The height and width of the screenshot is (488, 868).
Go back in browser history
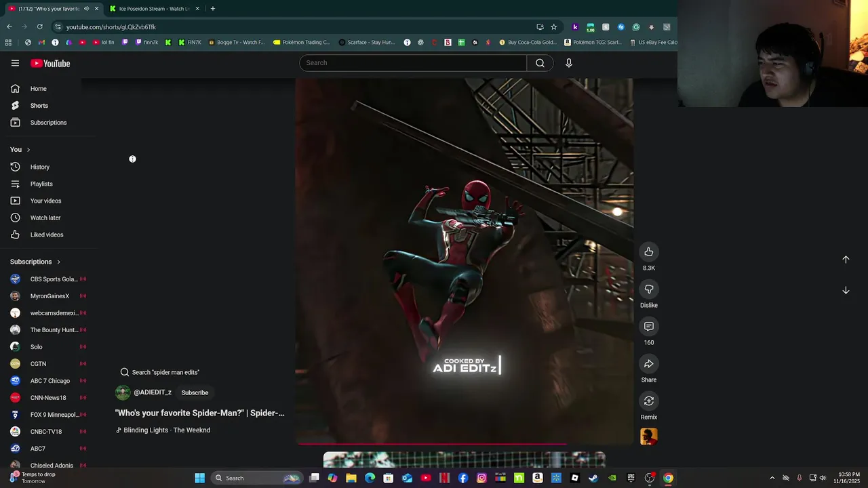point(9,27)
